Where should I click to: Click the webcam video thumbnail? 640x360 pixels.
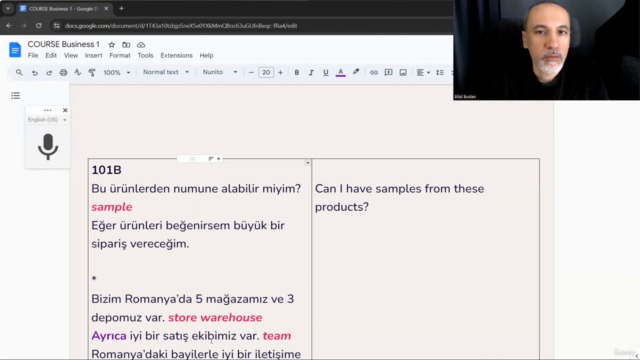pos(547,50)
